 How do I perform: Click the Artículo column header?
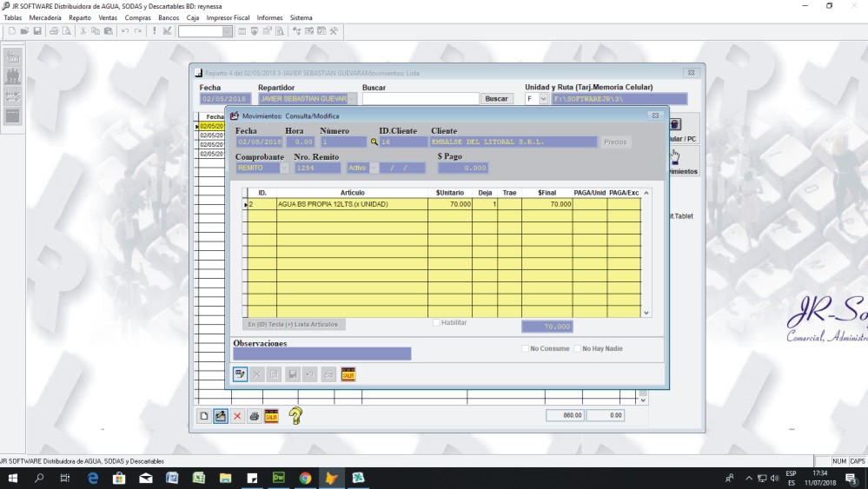tap(352, 193)
